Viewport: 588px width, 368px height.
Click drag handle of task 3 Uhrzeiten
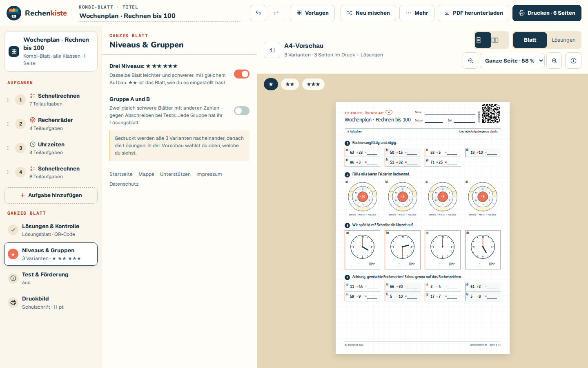8,148
